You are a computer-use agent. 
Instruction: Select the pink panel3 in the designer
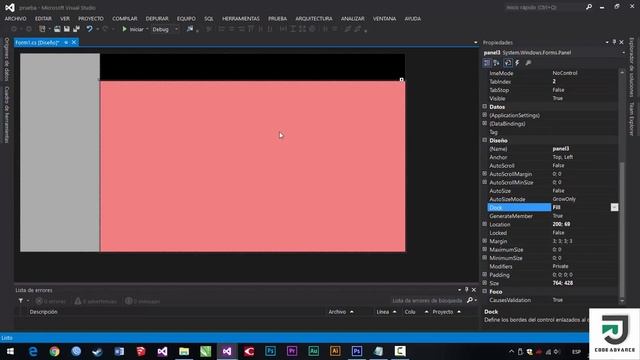253,166
